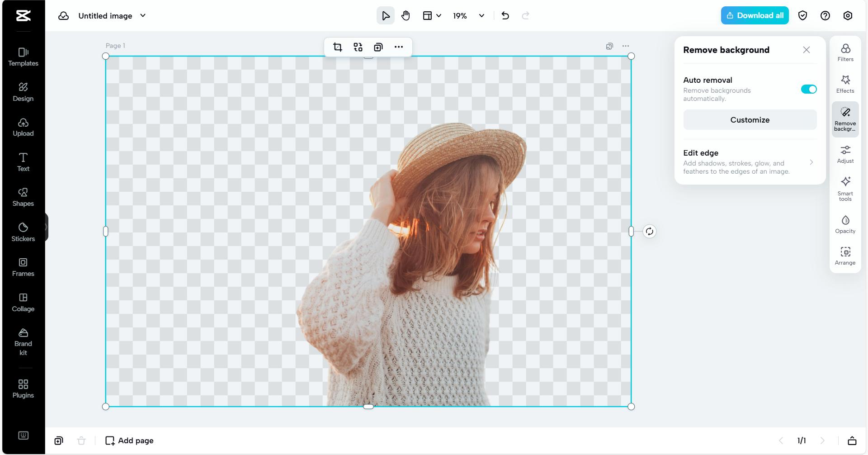Click the Customize button for background removal
This screenshot has width=868, height=455.
pos(749,119)
